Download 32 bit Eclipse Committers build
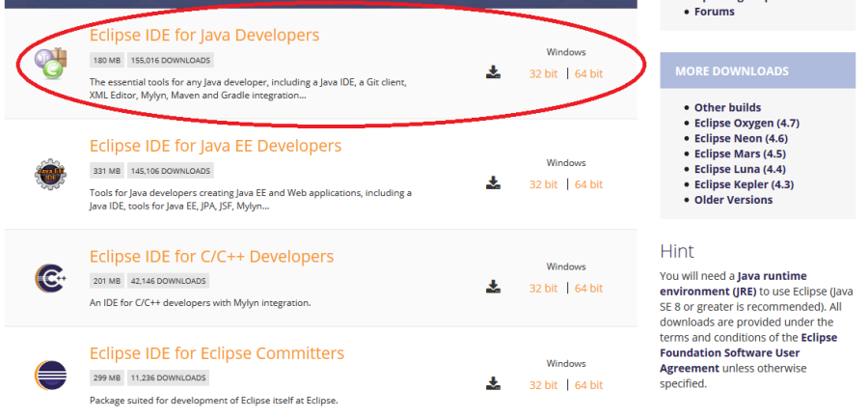This screenshot has height=419, width=868. pos(543,385)
